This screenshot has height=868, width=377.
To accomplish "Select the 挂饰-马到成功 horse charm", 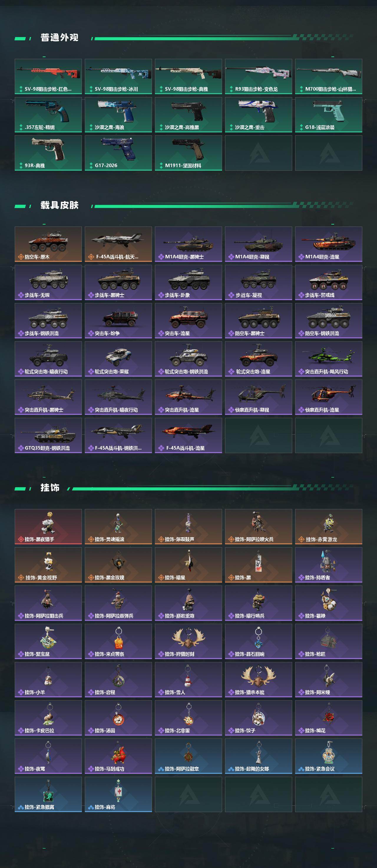I will (x=118, y=756).
